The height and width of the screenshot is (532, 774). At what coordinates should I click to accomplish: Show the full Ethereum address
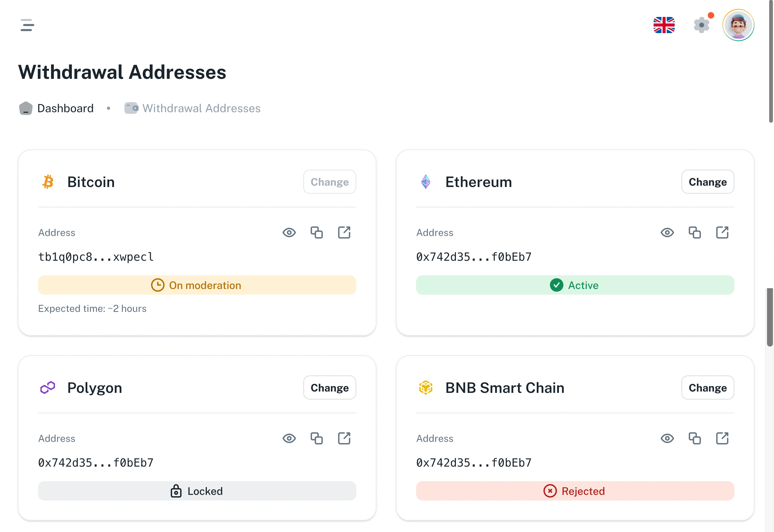click(x=667, y=232)
